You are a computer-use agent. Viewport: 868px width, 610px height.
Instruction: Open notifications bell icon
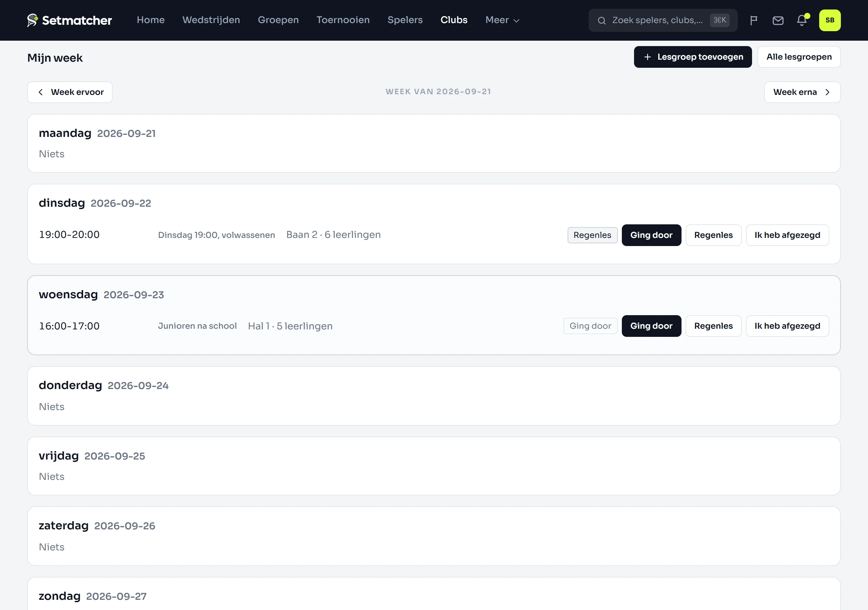[802, 20]
